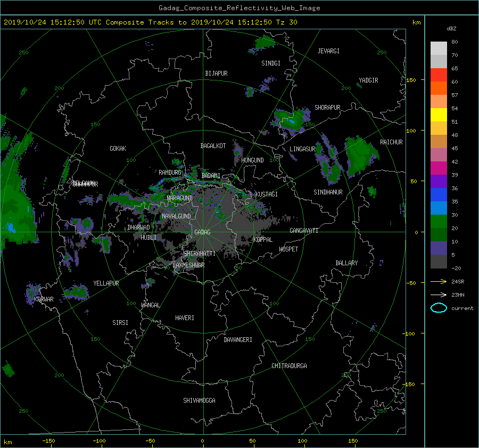Screen dimensions: 479x448
Task: Click the 24SR legend label
Action: click(x=458, y=281)
